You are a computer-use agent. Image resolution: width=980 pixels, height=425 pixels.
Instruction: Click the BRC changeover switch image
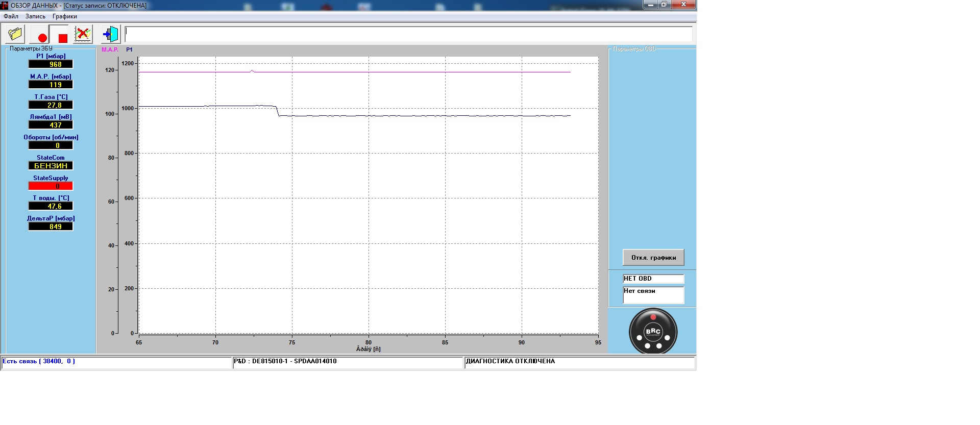[x=653, y=331]
